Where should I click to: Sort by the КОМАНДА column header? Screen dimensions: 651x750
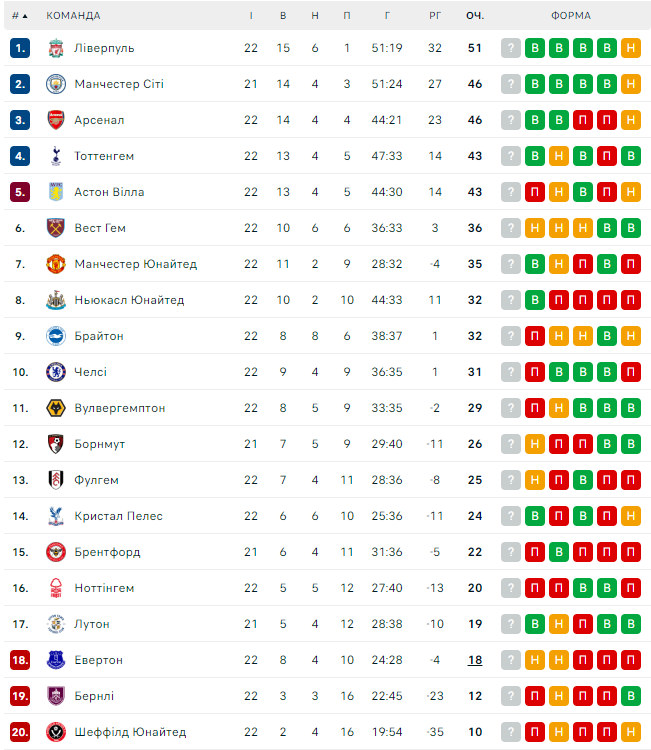(x=73, y=16)
